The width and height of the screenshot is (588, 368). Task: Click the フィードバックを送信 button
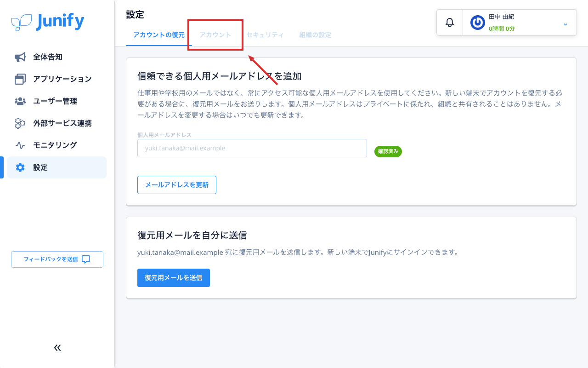click(x=57, y=259)
